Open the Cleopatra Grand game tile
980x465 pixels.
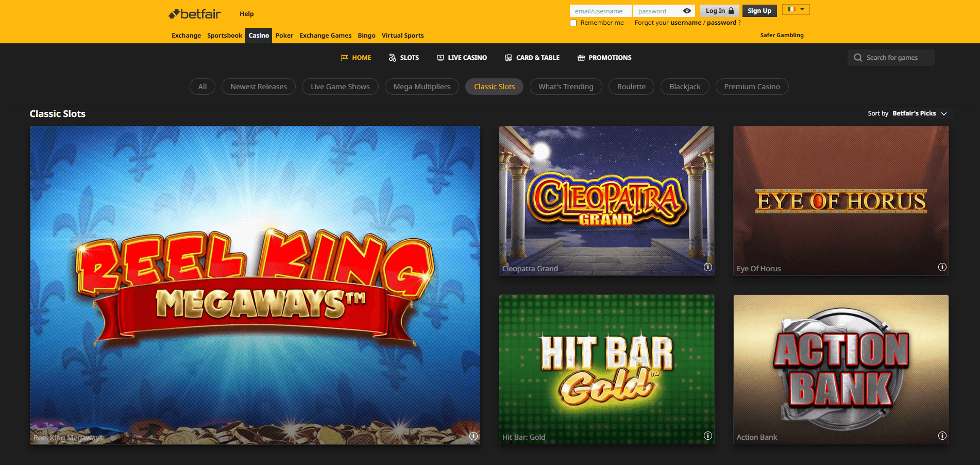606,201
